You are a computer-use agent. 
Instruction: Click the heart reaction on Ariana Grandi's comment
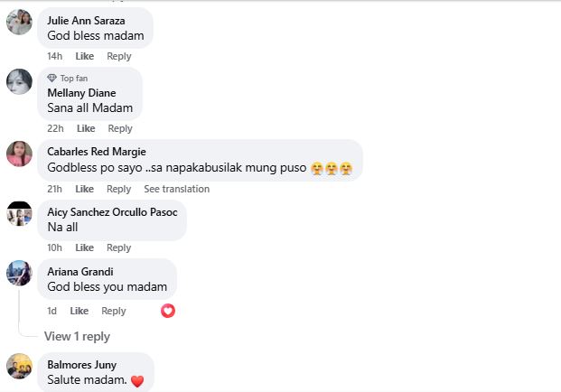[x=167, y=311]
